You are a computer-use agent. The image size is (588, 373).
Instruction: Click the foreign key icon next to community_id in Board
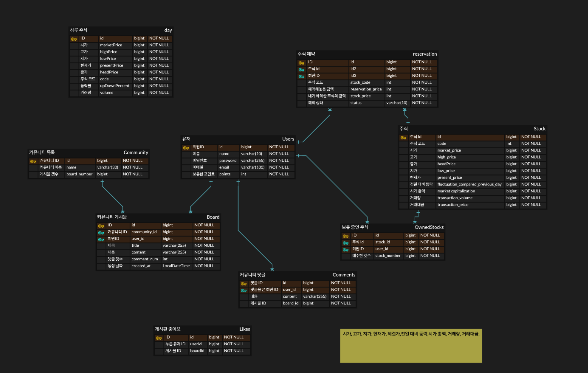point(101,233)
